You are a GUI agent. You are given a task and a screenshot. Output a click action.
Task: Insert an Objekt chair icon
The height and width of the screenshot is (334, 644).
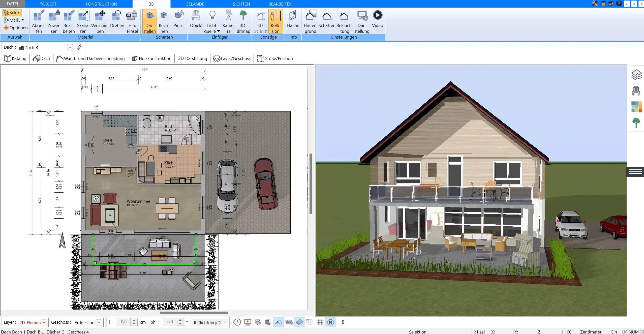196,19
